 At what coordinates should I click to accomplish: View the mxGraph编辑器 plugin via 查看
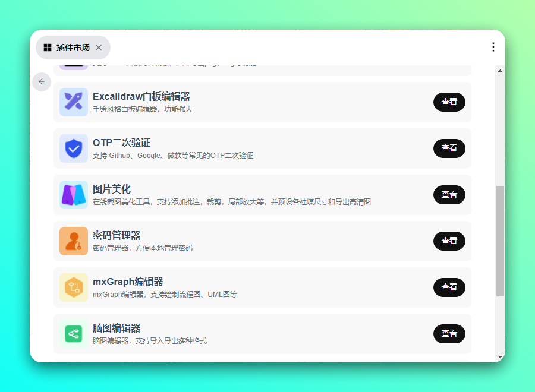coord(449,287)
